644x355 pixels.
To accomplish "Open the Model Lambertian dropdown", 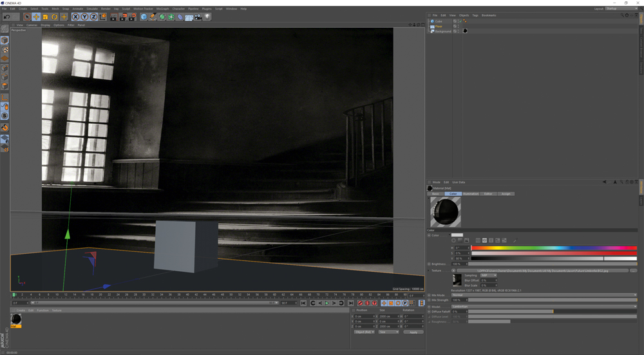I will point(544,307).
